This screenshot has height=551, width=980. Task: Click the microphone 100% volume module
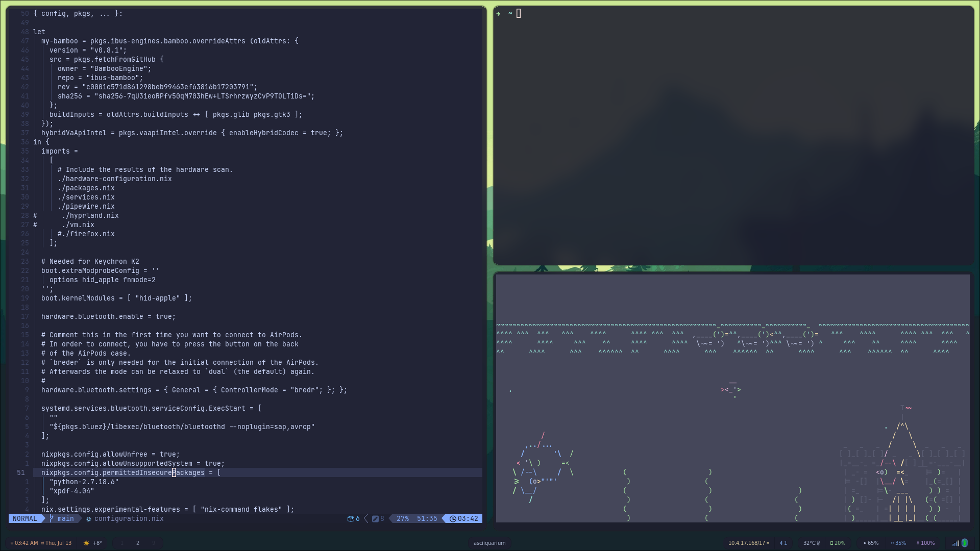pyautogui.click(x=925, y=543)
